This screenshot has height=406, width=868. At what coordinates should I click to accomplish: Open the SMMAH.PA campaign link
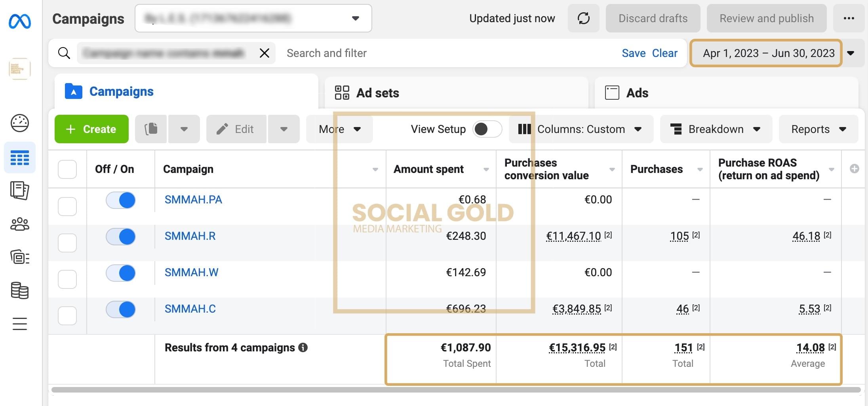click(193, 199)
